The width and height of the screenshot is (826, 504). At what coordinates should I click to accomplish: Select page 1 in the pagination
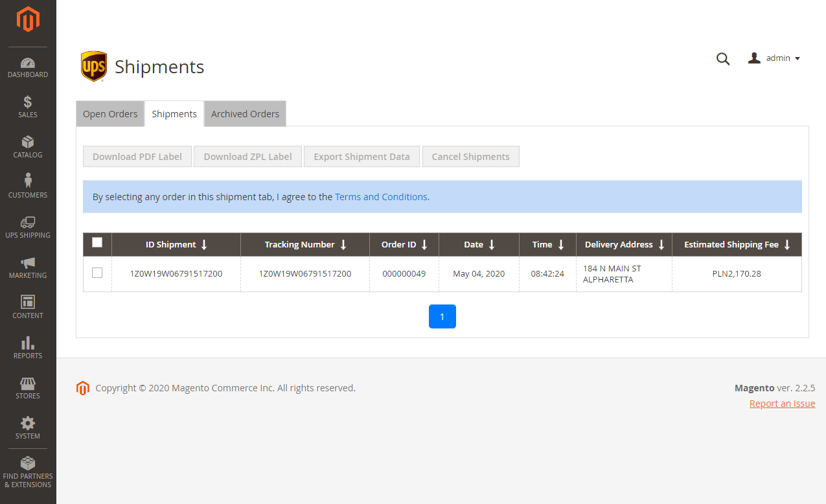(x=442, y=316)
